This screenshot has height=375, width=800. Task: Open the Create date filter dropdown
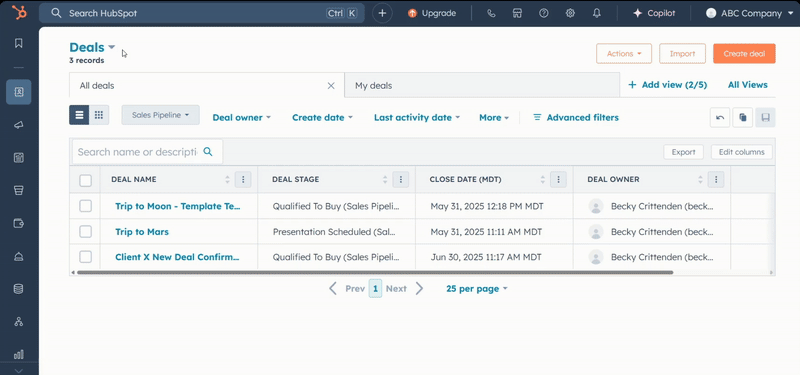click(x=322, y=117)
